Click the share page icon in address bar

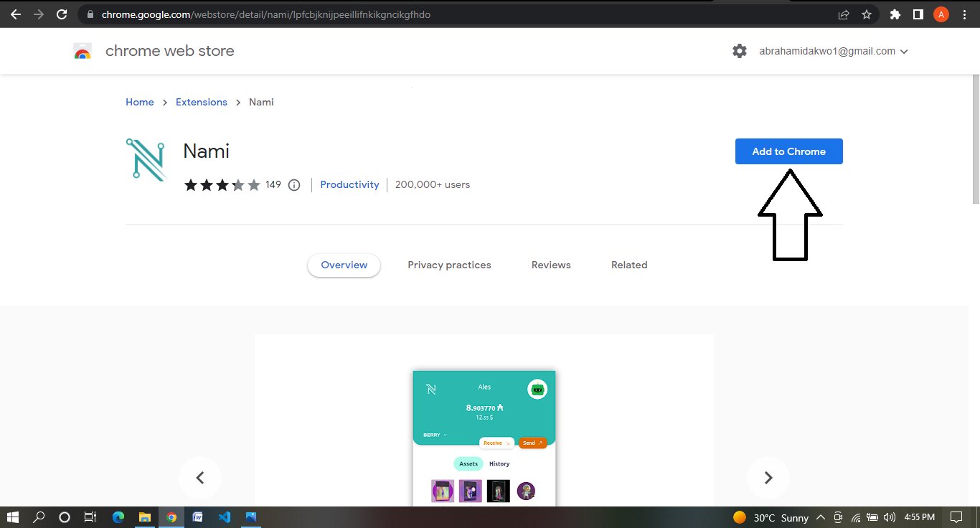click(x=844, y=14)
